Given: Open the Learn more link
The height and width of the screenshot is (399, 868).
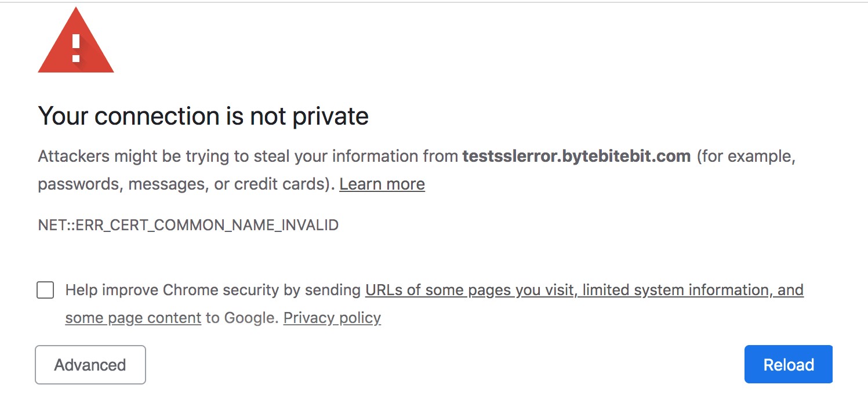Looking at the screenshot, I should [382, 184].
